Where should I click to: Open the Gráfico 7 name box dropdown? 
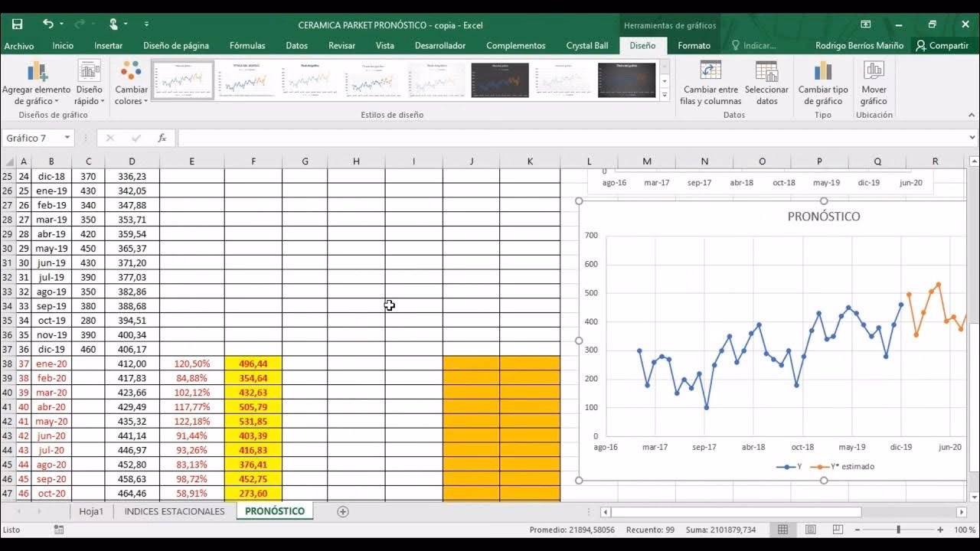tap(65, 138)
